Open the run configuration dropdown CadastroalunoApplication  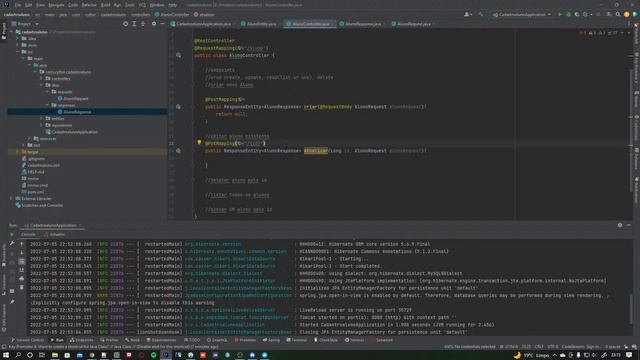(522, 15)
